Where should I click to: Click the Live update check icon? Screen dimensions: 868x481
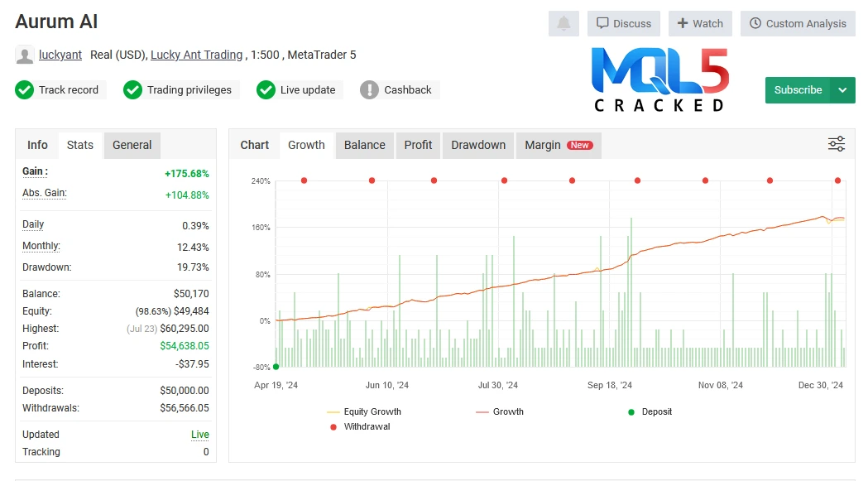pyautogui.click(x=266, y=89)
